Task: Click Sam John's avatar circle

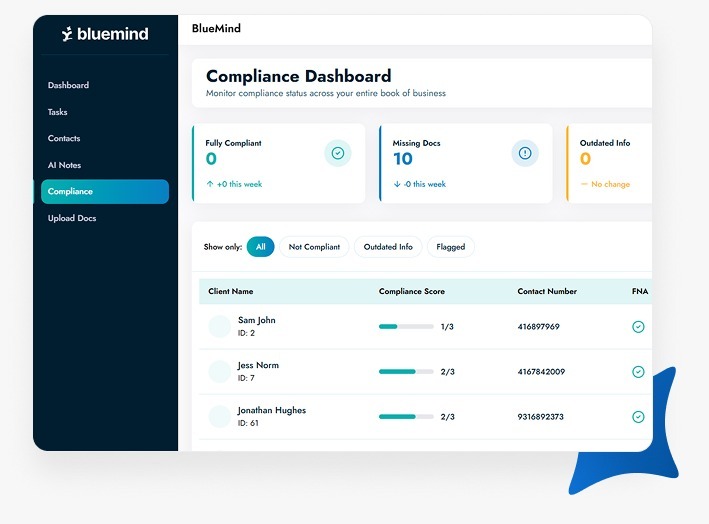Action: tap(220, 326)
